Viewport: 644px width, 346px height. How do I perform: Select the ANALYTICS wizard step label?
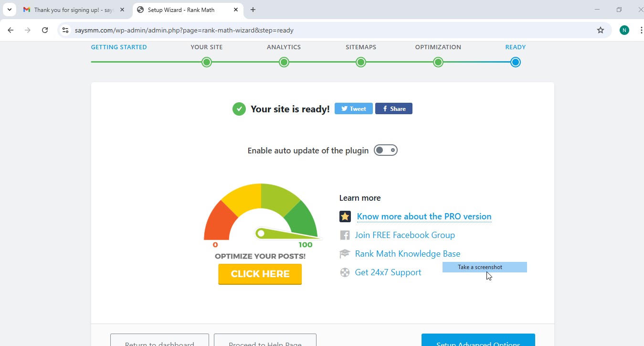click(284, 47)
